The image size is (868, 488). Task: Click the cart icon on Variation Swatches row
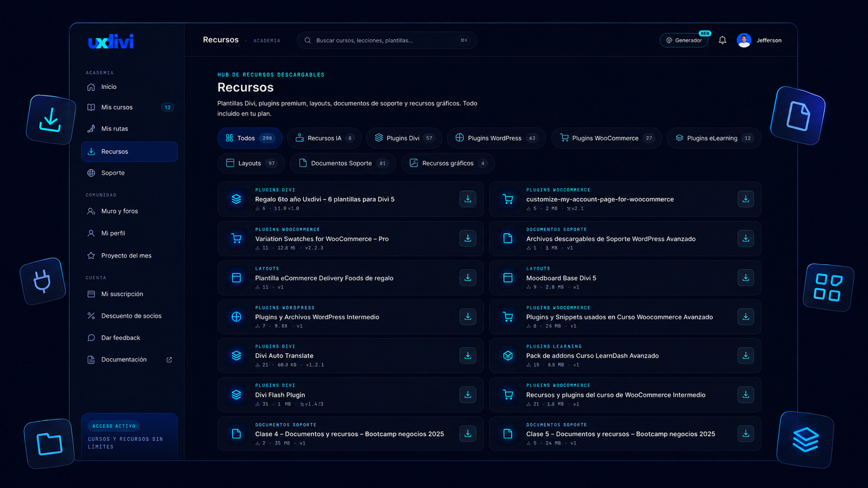pyautogui.click(x=237, y=238)
